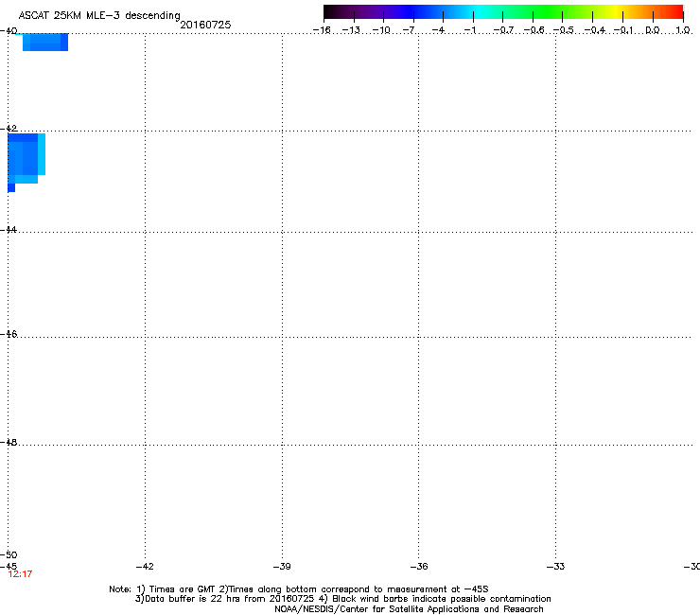Screen dimensions: 700x615
Task: Click the blue data patch below latitude -40
Action: pyautogui.click(x=45, y=42)
